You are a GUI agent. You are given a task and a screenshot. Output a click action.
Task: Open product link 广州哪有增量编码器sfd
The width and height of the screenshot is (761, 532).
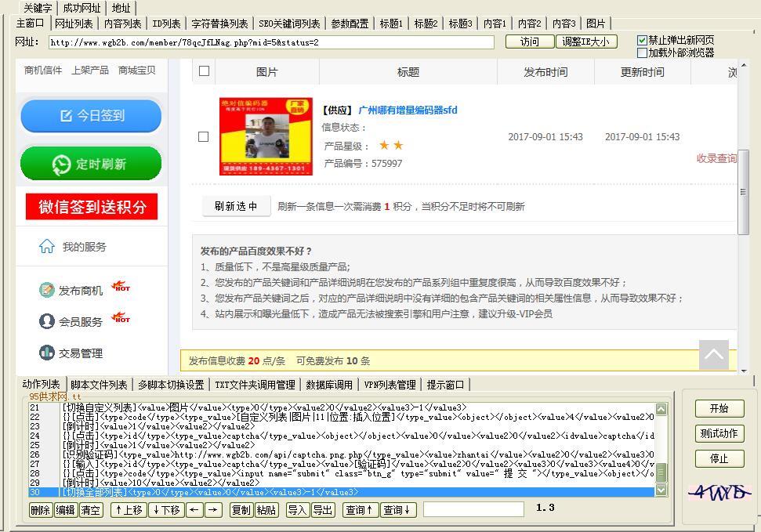408,110
